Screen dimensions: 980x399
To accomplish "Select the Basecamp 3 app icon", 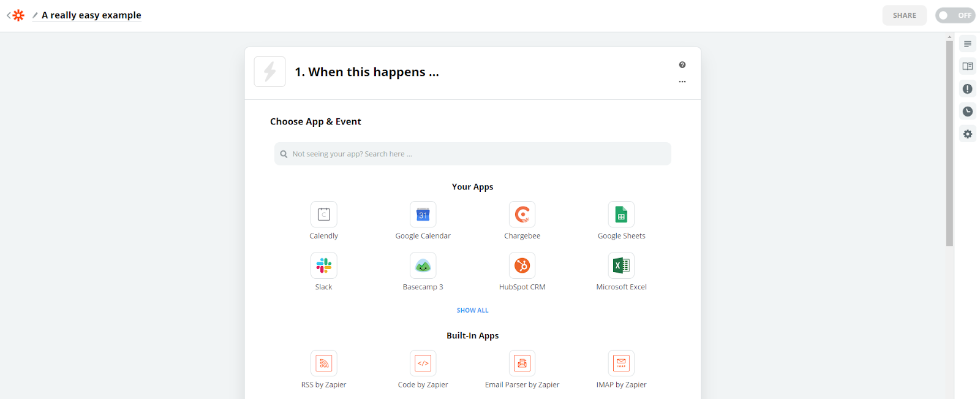I will [x=423, y=265].
